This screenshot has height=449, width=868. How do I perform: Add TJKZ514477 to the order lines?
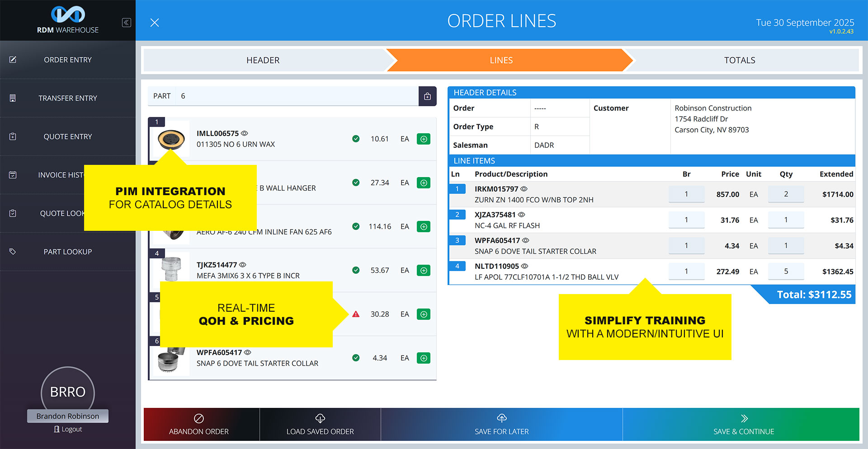(423, 271)
